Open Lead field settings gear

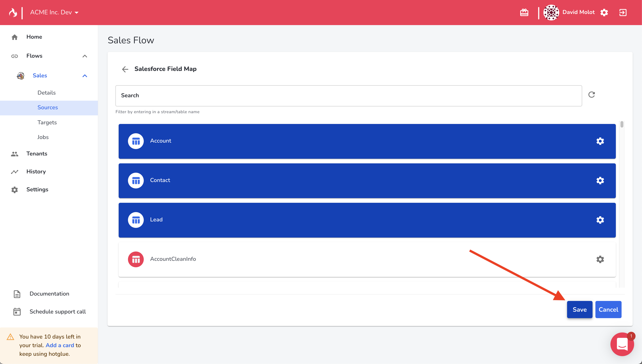[600, 220]
